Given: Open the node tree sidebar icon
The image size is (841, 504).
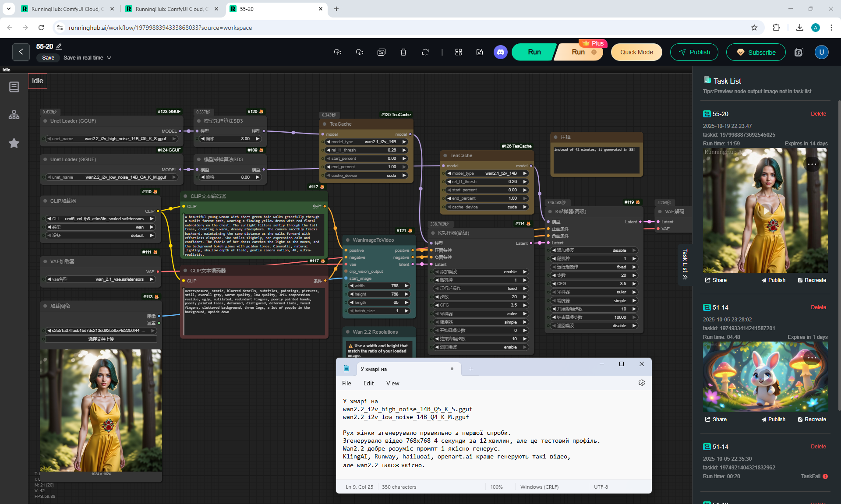Looking at the screenshot, I should click(14, 115).
